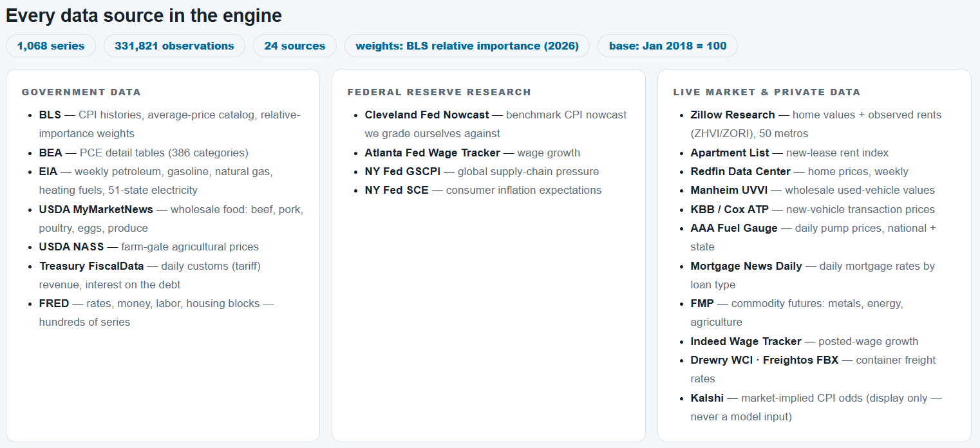Click the 'BLS' source name
This screenshot has height=448, width=980.
point(50,115)
